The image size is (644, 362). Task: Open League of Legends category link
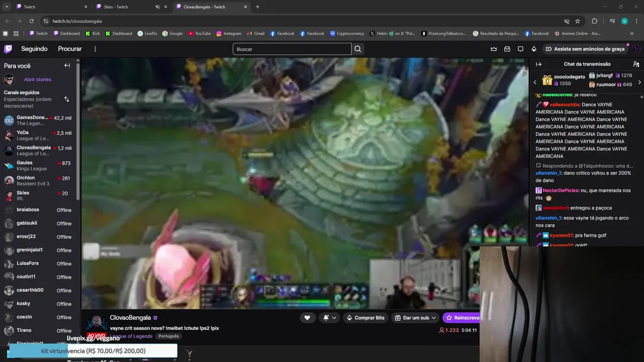[x=131, y=336]
